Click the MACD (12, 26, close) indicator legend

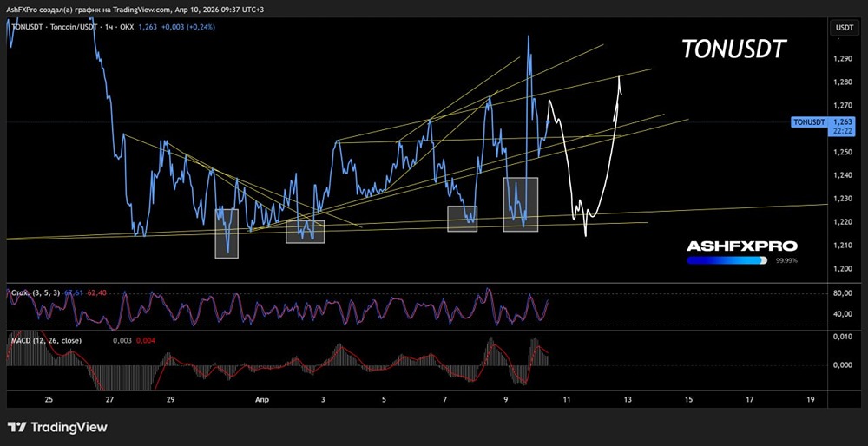coord(46,341)
